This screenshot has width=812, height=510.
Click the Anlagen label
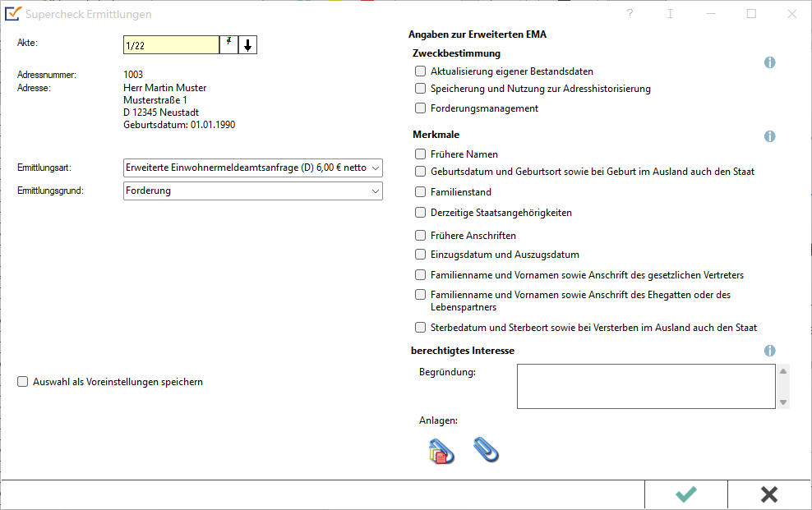pos(438,420)
